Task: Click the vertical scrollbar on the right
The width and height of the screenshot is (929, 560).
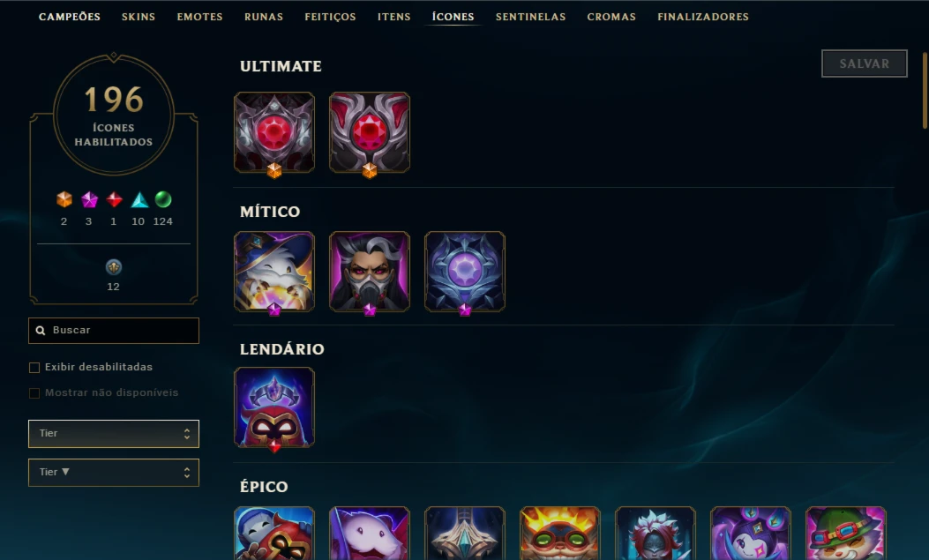Action: pyautogui.click(x=925, y=91)
